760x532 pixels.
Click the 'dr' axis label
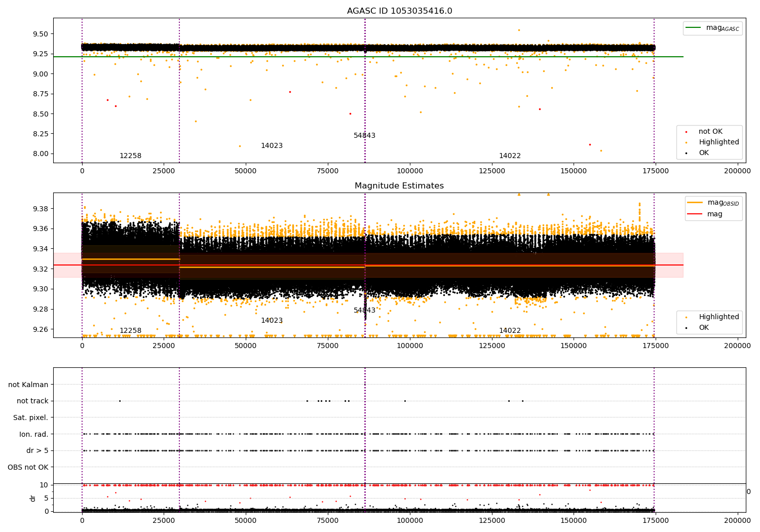33,498
